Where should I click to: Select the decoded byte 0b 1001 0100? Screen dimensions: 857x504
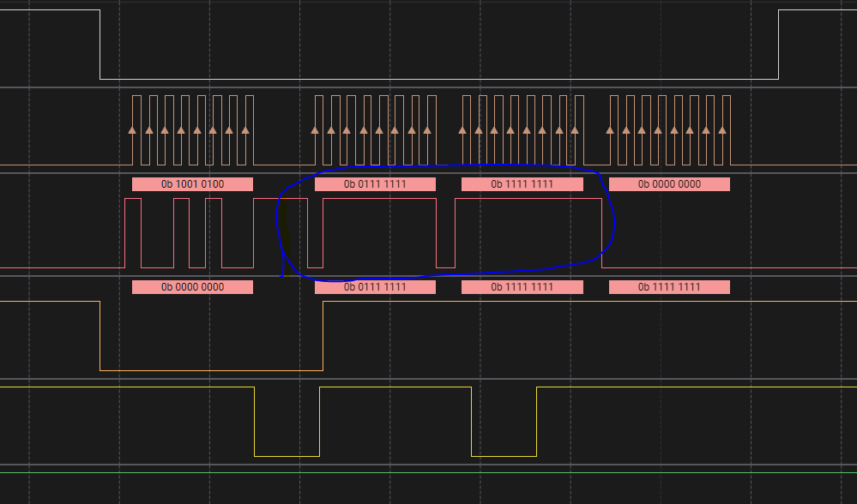click(x=192, y=184)
